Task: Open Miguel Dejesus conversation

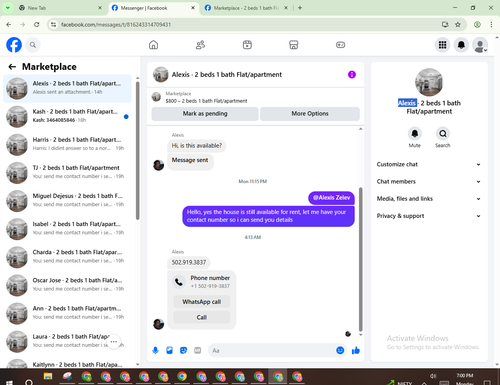Action: [67, 201]
